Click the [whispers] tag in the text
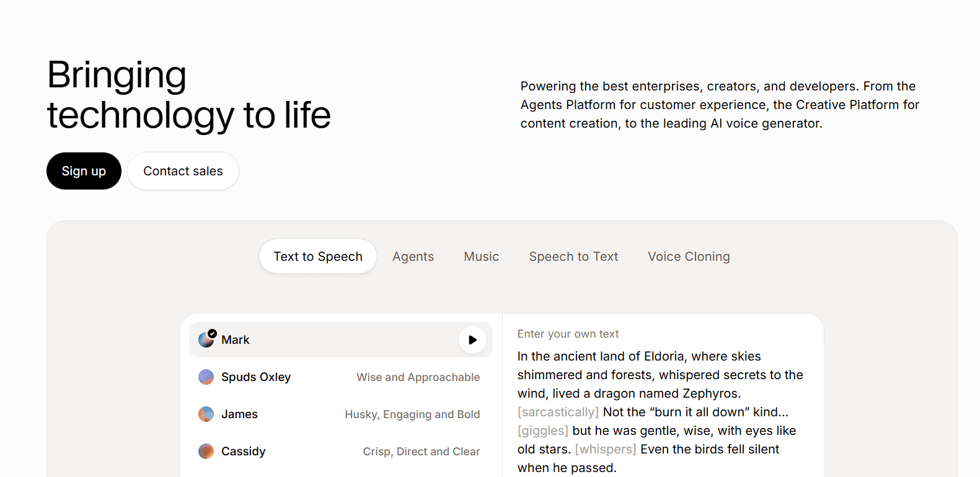The height and width of the screenshot is (477, 980). (606, 449)
